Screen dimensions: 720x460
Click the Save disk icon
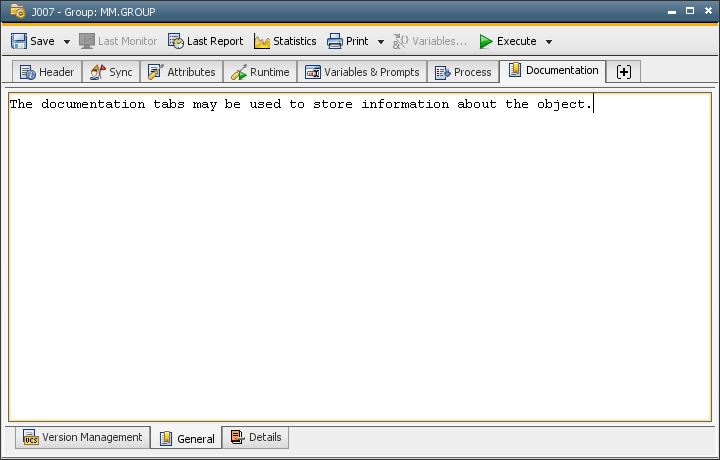19,41
